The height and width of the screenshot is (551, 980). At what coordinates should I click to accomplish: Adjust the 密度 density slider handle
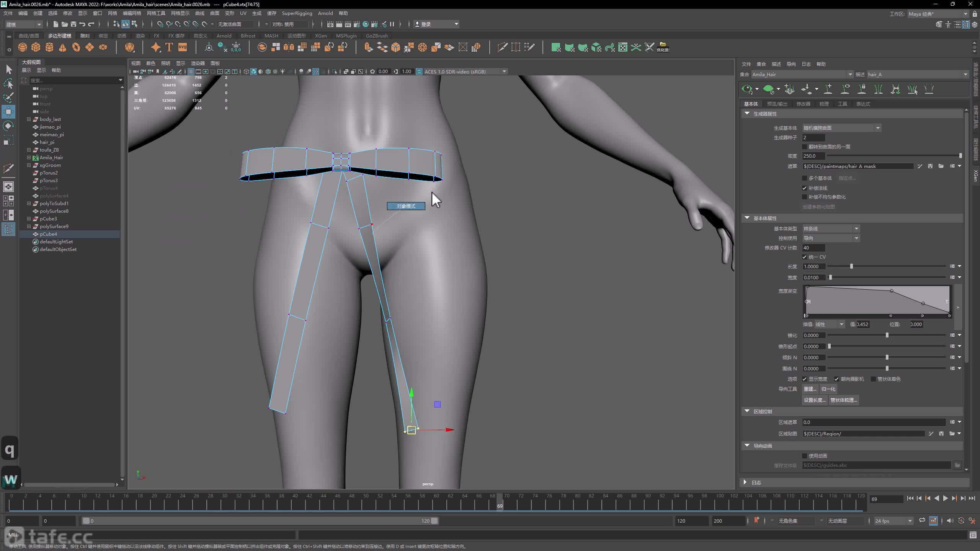tap(960, 156)
